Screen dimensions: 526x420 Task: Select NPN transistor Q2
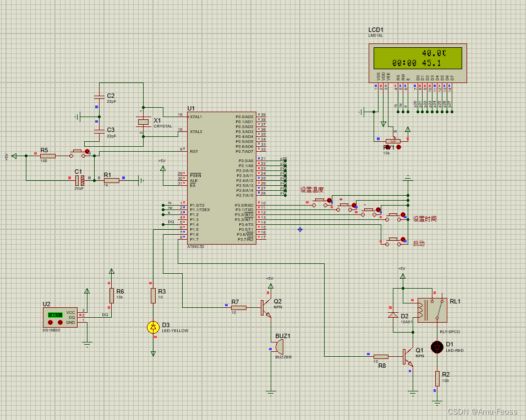pyautogui.click(x=266, y=308)
